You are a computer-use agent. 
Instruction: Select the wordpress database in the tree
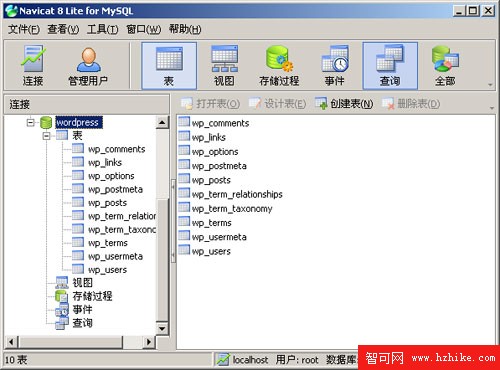[79, 123]
